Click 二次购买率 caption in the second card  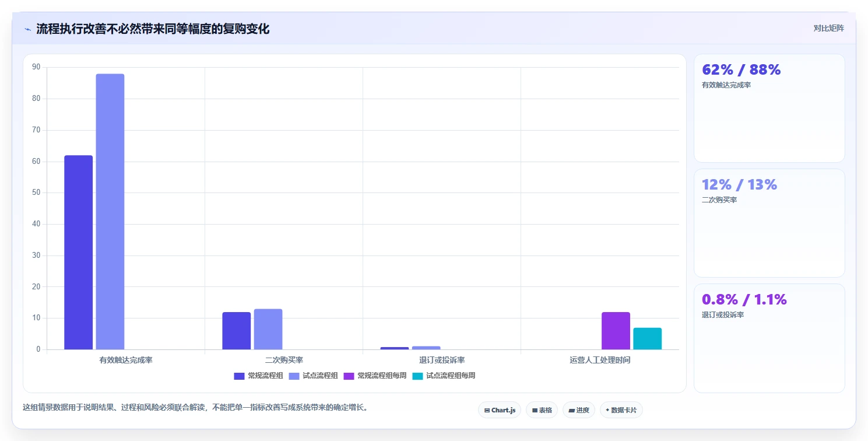719,200
